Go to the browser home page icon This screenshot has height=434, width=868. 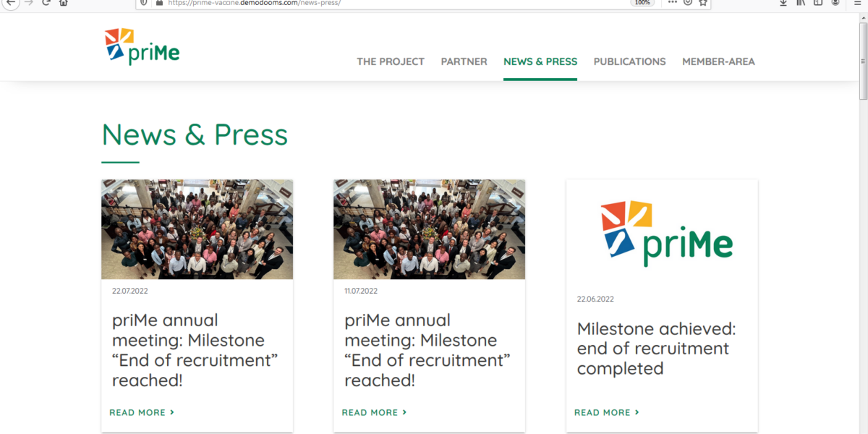[64, 3]
